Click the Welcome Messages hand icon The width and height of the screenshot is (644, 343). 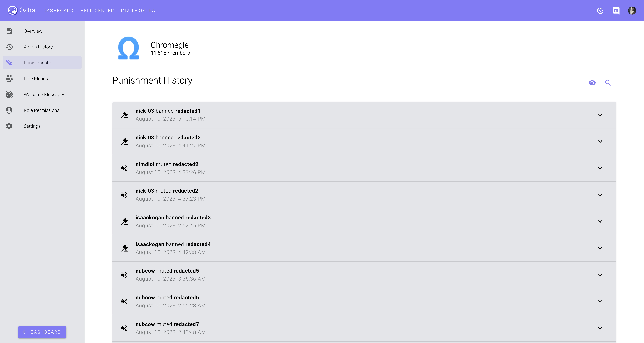[x=9, y=94]
